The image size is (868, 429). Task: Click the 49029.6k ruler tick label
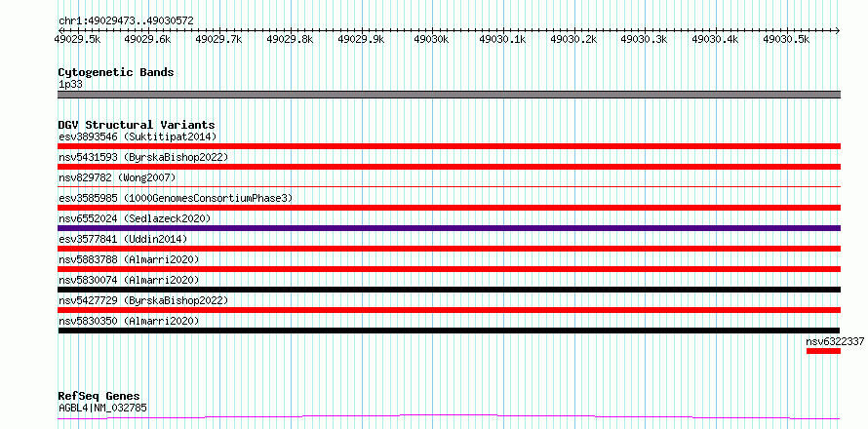pyautogui.click(x=148, y=39)
